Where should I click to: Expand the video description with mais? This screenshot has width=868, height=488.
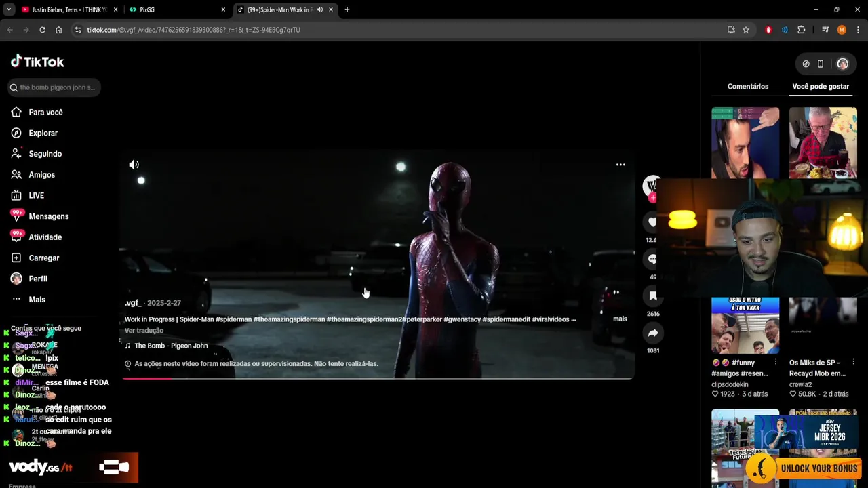coord(620,319)
